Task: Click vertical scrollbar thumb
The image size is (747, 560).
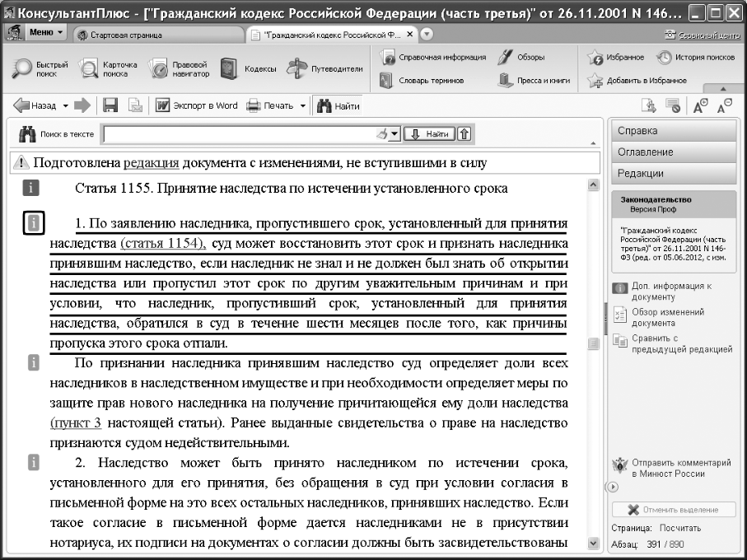Action: [593, 343]
